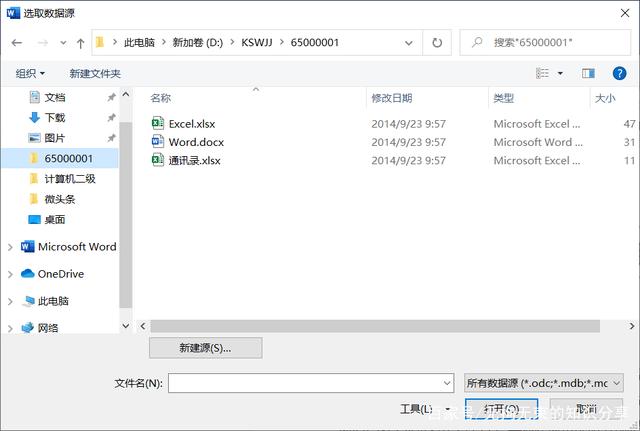Image resolution: width=640 pixels, height=431 pixels.
Task: Sort by 类型 column header
Action: (503, 98)
